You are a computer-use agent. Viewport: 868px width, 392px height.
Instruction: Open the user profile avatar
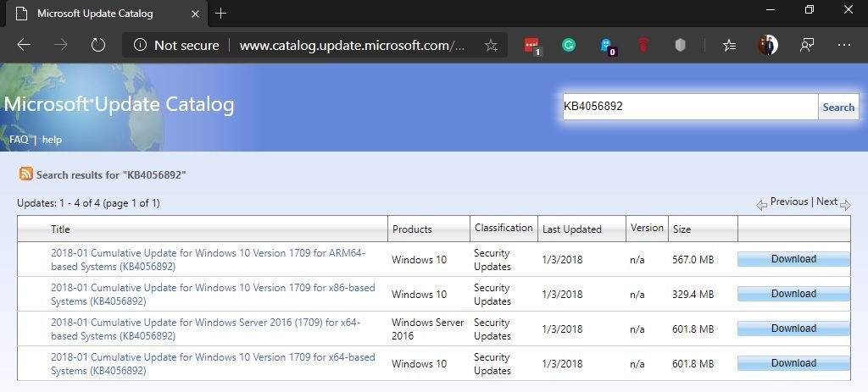pyautogui.click(x=768, y=46)
